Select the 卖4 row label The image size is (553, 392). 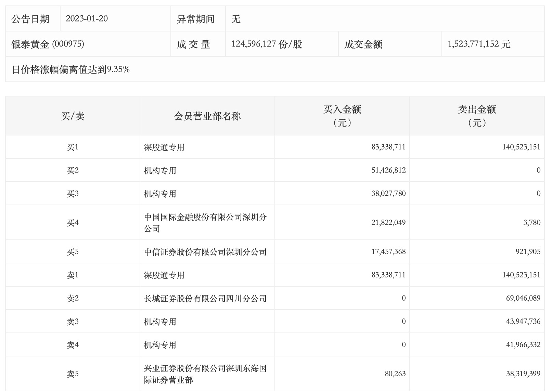pyautogui.click(x=73, y=345)
